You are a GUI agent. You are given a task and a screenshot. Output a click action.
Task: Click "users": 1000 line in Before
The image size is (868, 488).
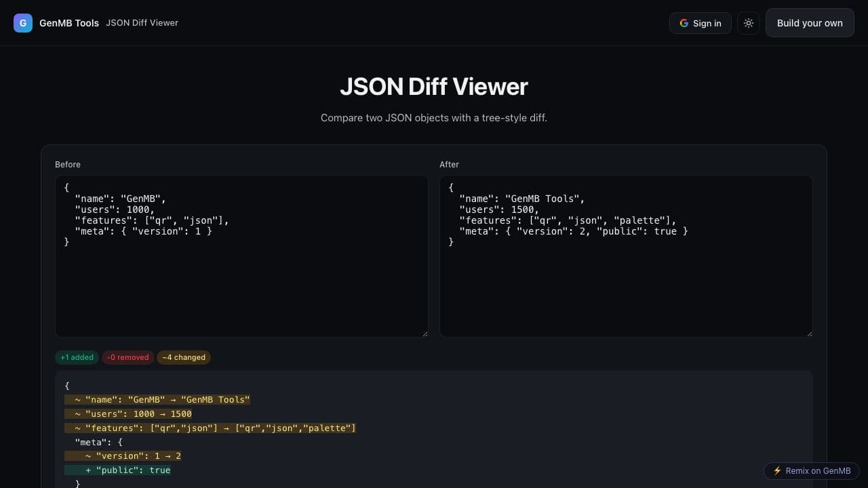(x=115, y=209)
